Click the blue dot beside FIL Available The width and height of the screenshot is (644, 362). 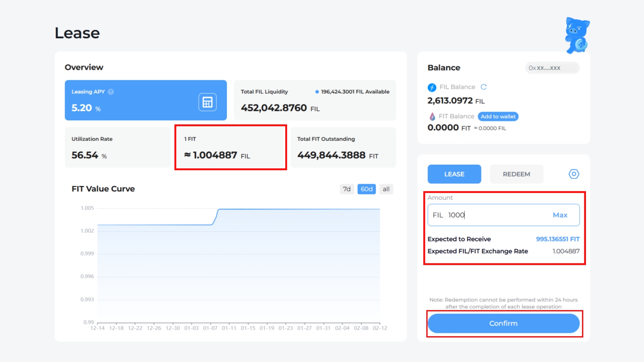coord(317,92)
